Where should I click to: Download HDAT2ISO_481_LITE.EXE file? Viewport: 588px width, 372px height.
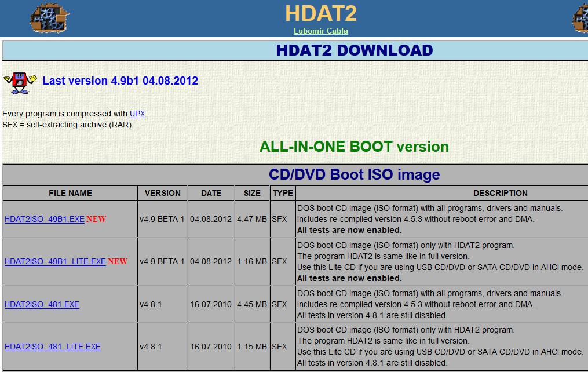[x=53, y=347]
